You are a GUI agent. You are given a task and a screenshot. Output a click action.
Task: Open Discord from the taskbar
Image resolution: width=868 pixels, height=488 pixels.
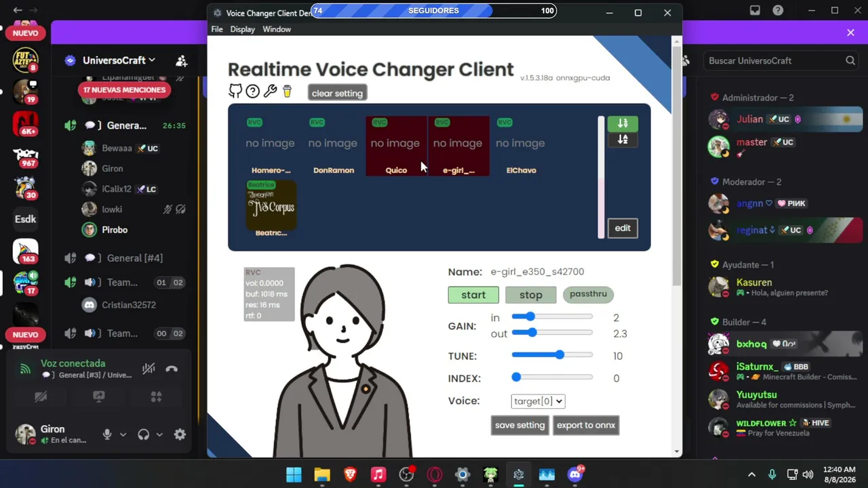coord(575,474)
